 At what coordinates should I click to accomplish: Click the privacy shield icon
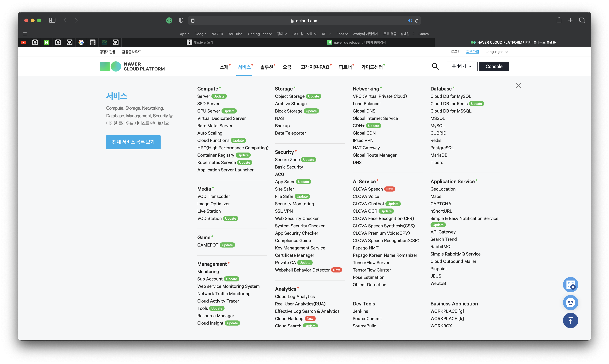pyautogui.click(x=181, y=20)
